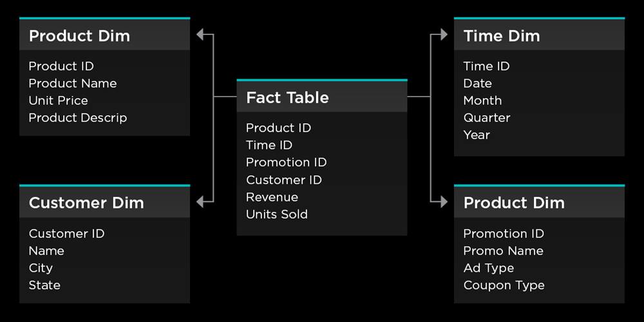Select the Units Sold field
Screen dimensions: 644x322
click(x=277, y=214)
